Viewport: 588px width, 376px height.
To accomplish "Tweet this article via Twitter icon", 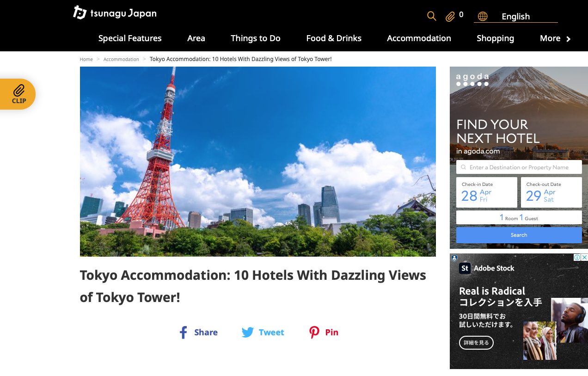I will tap(263, 332).
